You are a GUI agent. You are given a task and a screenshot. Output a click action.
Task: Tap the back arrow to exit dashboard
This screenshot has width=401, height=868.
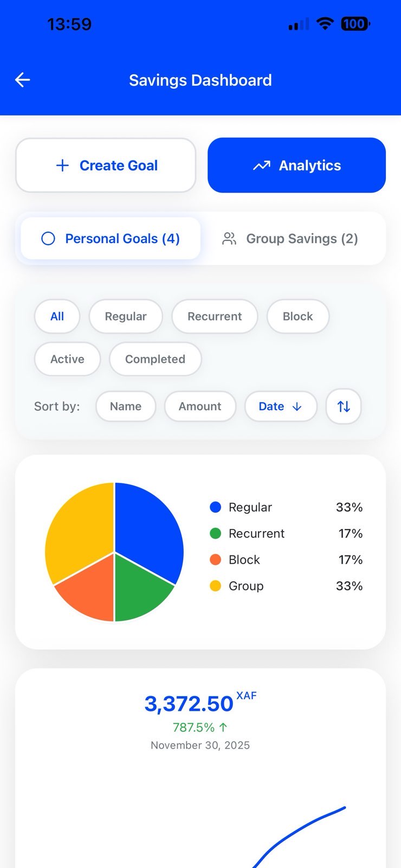[22, 80]
